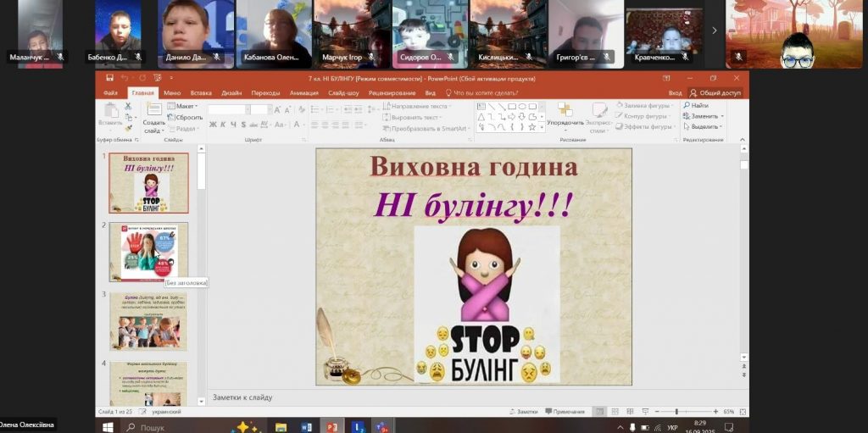Open Microsoft Teams from the taskbar
Screen dimensions: 868x433
click(x=382, y=427)
